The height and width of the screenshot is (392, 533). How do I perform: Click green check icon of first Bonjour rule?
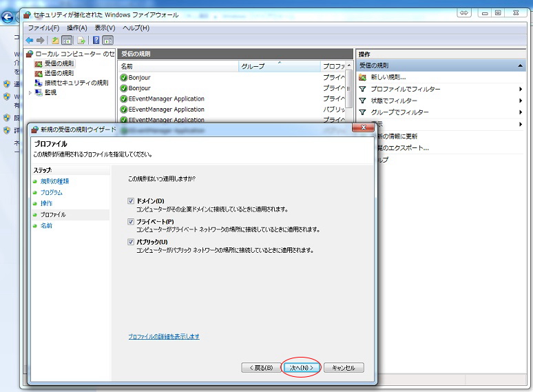tap(124, 78)
